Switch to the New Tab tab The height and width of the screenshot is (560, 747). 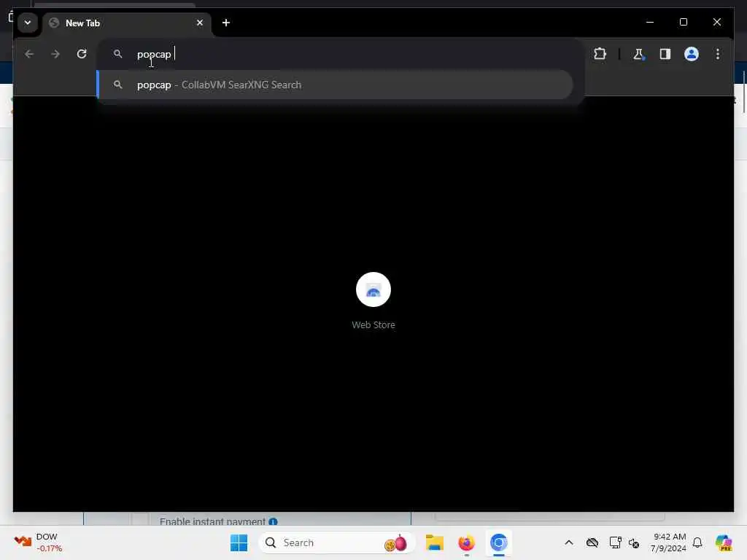coord(127,23)
